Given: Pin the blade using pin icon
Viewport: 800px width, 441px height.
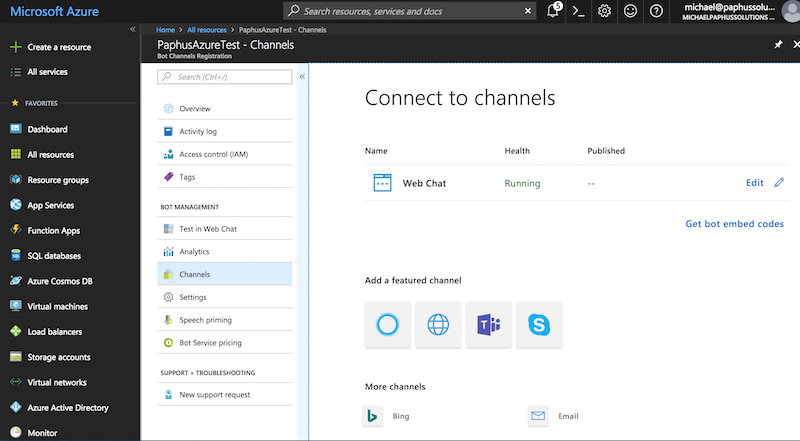Looking at the screenshot, I should 778,46.
